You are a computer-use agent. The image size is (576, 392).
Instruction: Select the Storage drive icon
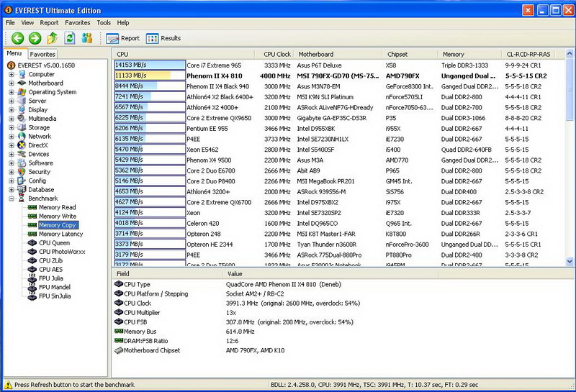(22, 127)
